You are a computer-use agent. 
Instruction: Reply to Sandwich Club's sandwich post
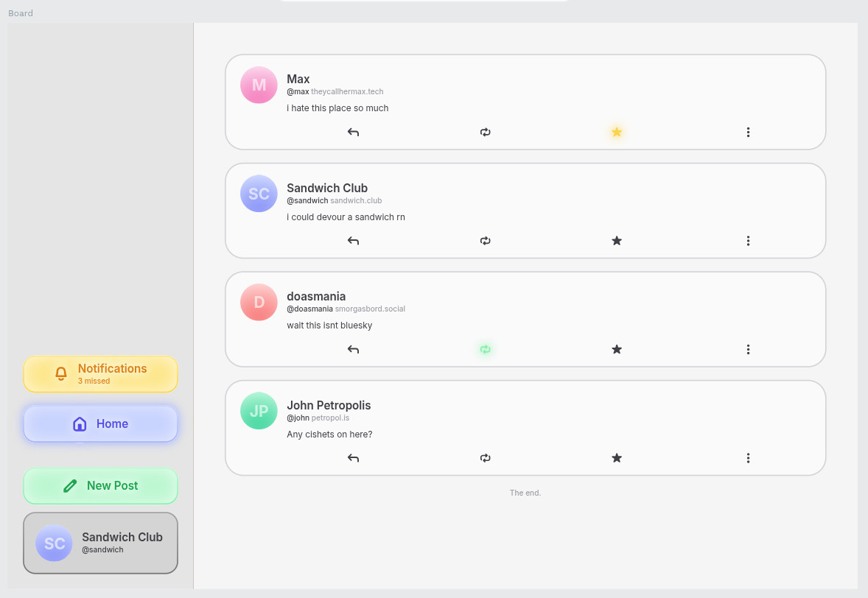(353, 241)
